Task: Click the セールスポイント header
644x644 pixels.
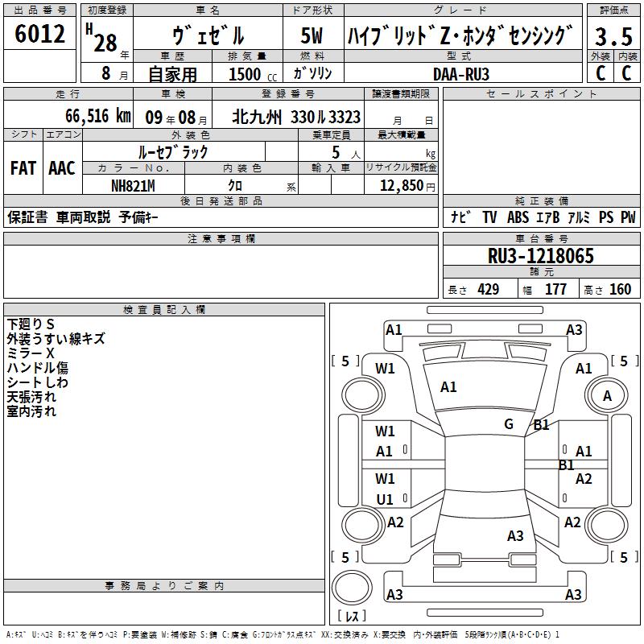Action: click(541, 94)
